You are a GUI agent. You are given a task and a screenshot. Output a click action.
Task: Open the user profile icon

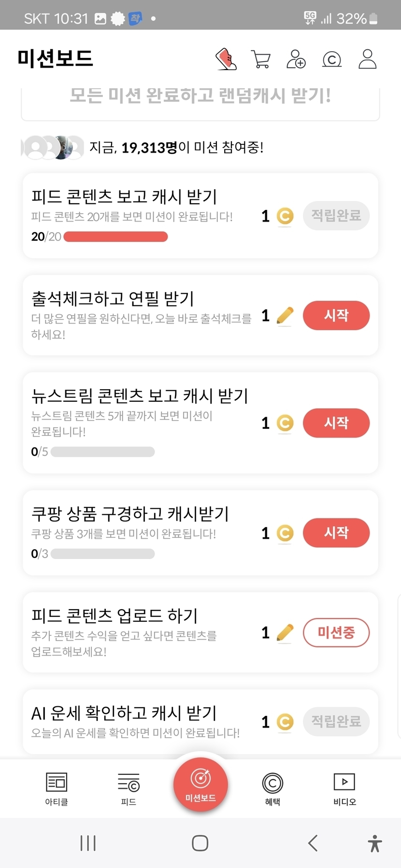[367, 59]
